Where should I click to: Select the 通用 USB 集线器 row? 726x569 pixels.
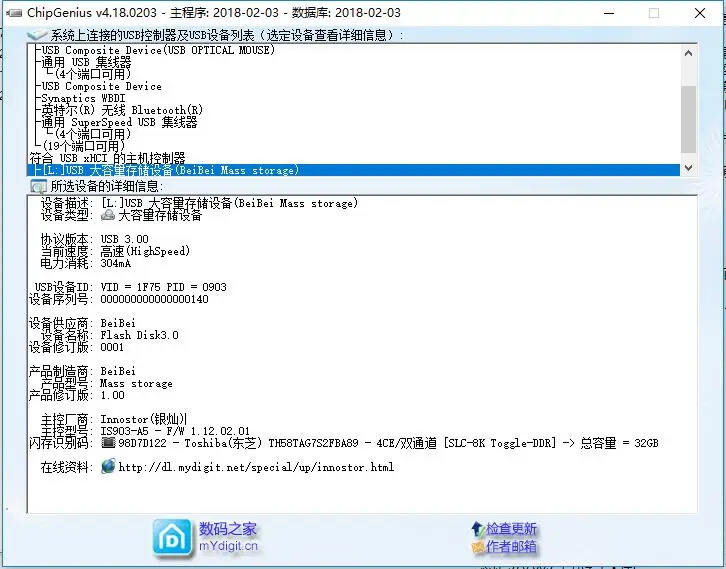86,62
